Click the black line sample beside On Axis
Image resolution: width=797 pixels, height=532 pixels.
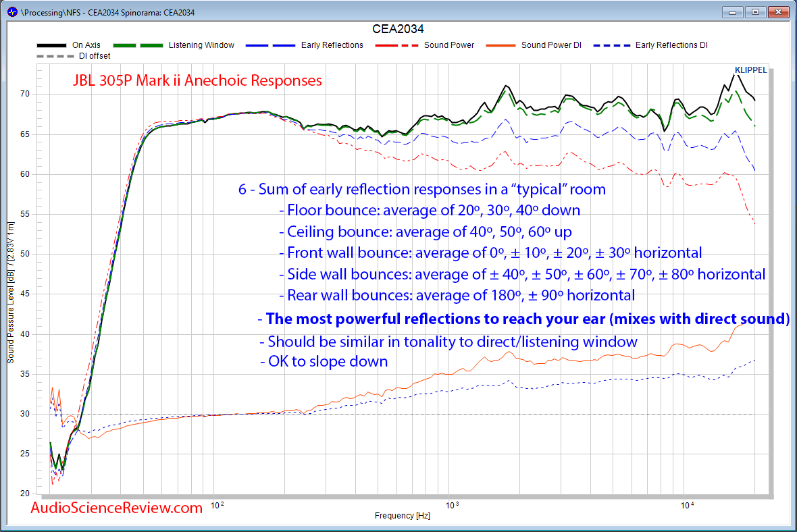51,45
